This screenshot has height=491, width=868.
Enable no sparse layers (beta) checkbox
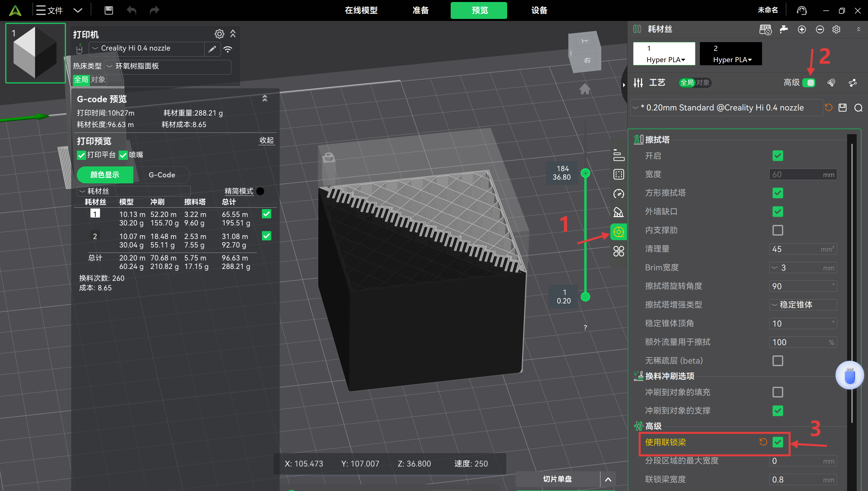(778, 360)
